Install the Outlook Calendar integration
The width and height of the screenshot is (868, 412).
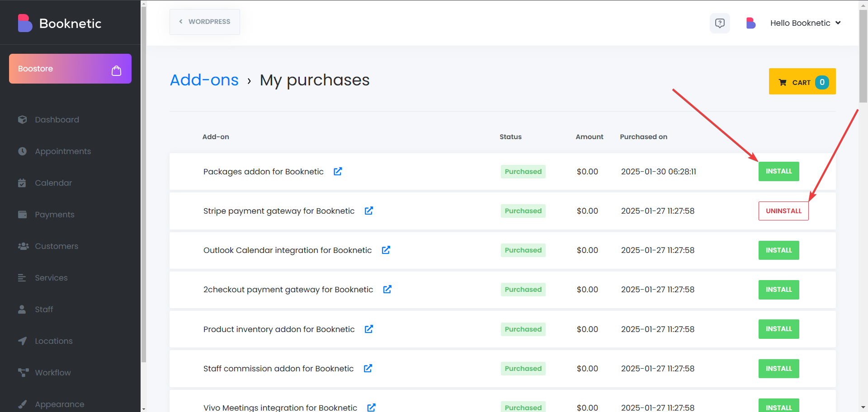[x=778, y=250]
